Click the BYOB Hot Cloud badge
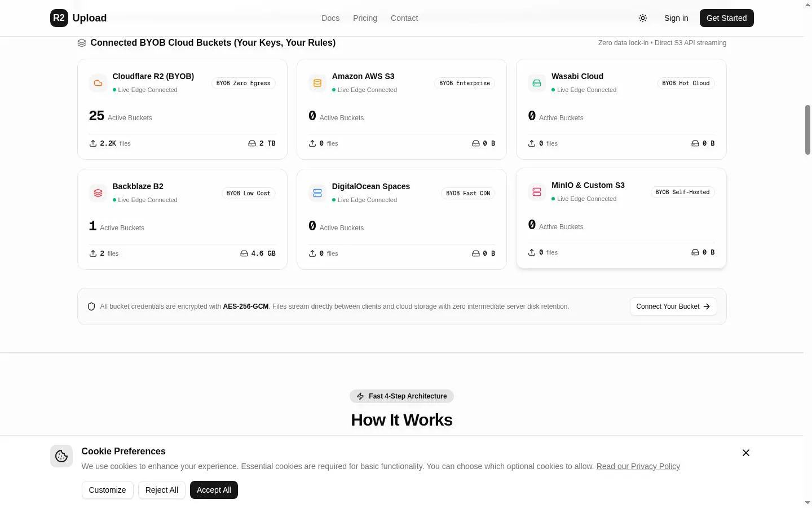812x508 pixels. (x=686, y=83)
